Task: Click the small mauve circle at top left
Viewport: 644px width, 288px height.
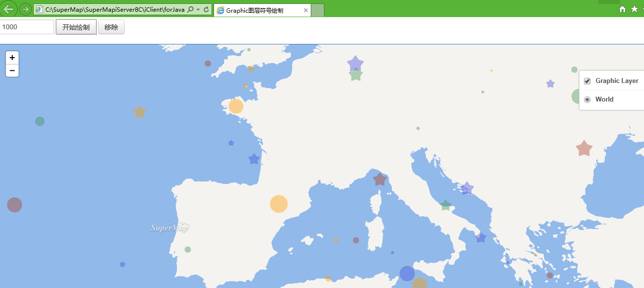Action: [208, 63]
